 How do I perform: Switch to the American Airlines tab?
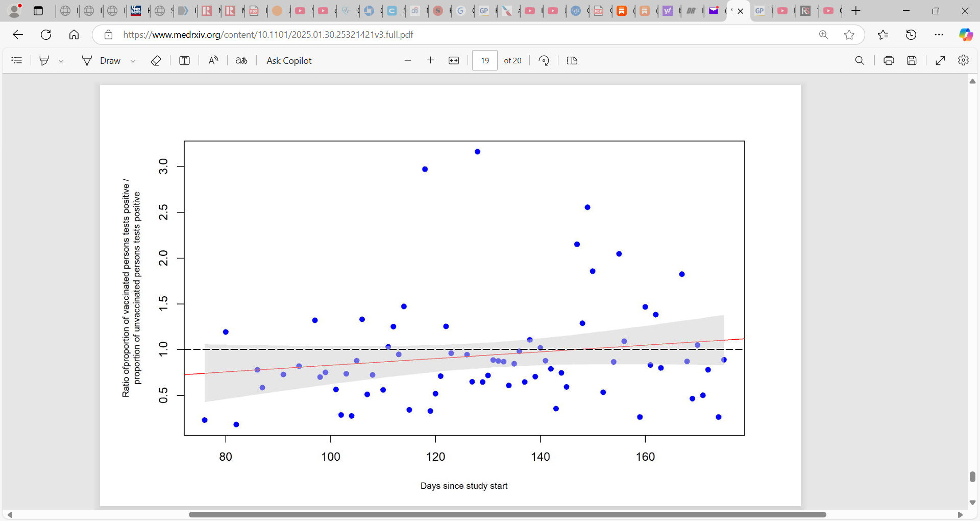point(508,11)
